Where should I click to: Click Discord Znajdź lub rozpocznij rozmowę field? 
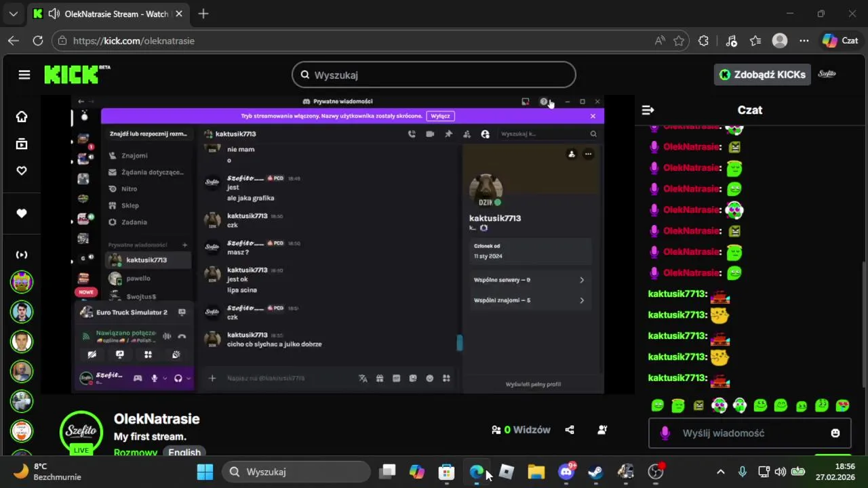[148, 134]
